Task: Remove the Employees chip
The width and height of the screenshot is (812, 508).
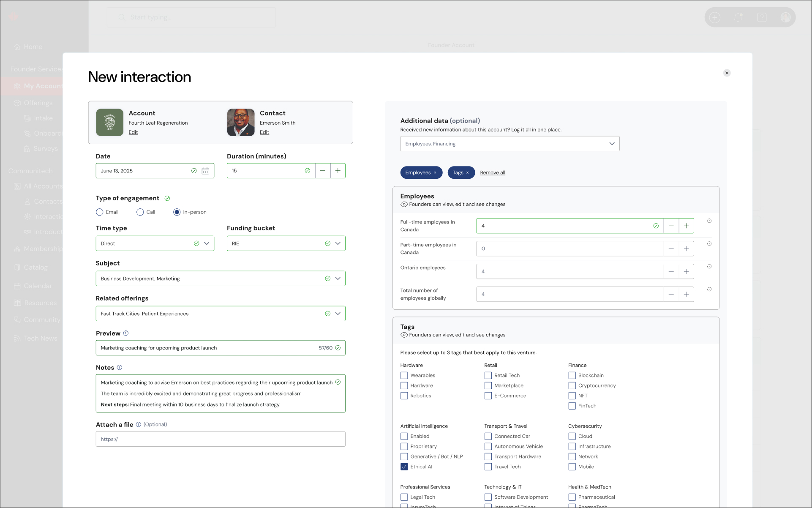Action: pyautogui.click(x=435, y=172)
